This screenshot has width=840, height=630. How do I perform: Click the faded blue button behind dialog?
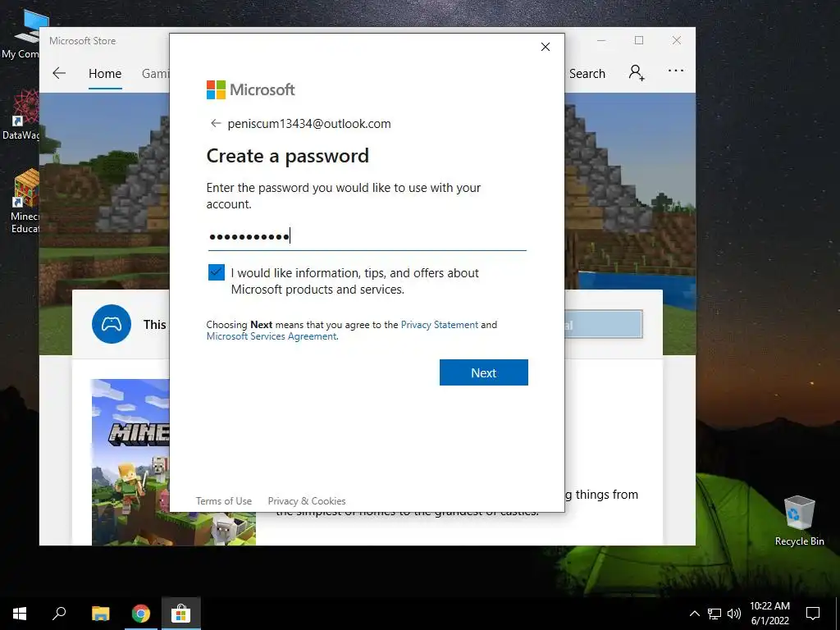(x=603, y=324)
